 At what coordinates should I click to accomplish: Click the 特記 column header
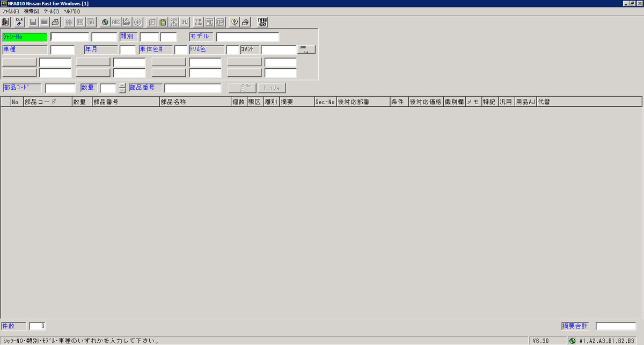[x=490, y=102]
